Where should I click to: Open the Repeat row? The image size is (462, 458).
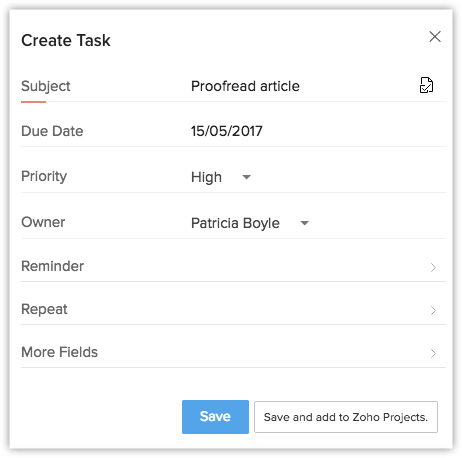233,309
